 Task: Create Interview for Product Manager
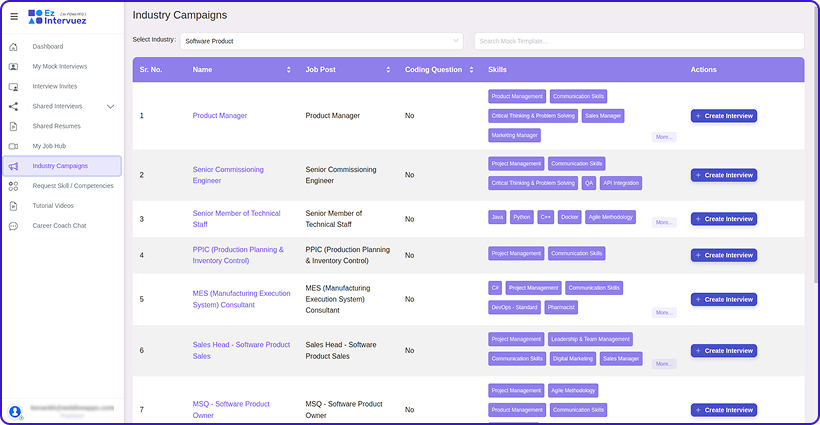(723, 116)
